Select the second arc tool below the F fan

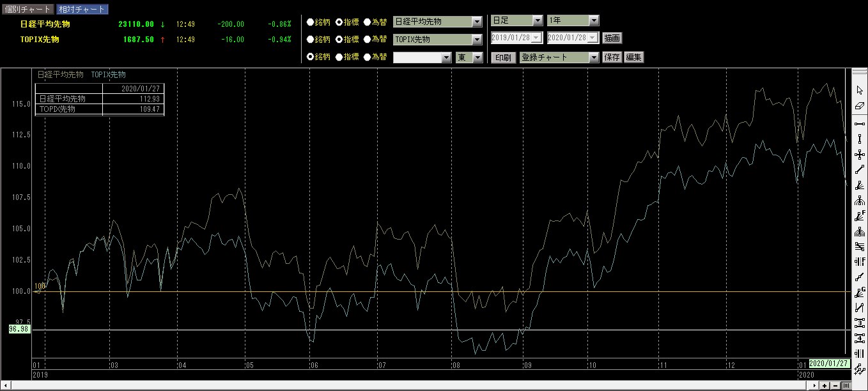click(860, 231)
